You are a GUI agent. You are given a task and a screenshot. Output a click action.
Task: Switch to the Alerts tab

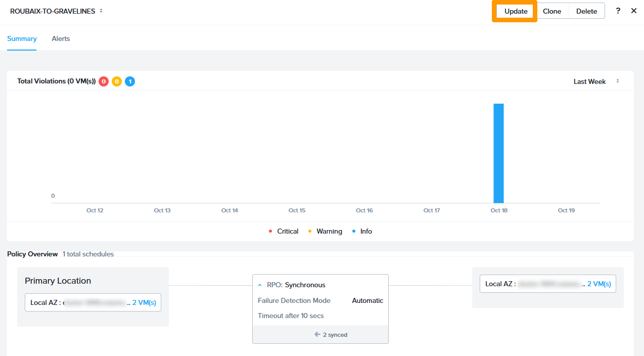(61, 38)
